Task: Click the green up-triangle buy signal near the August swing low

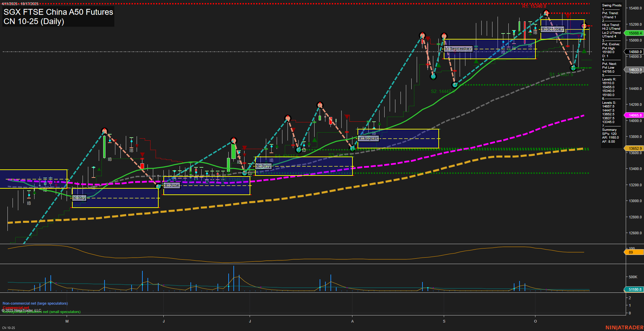Action: point(379,124)
